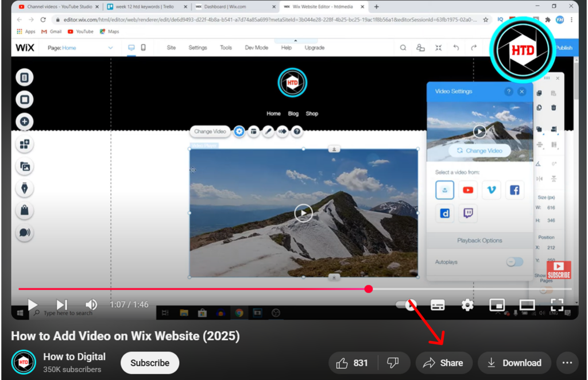Toggle the autoplay switch in player
588x380 pixels.
click(406, 305)
